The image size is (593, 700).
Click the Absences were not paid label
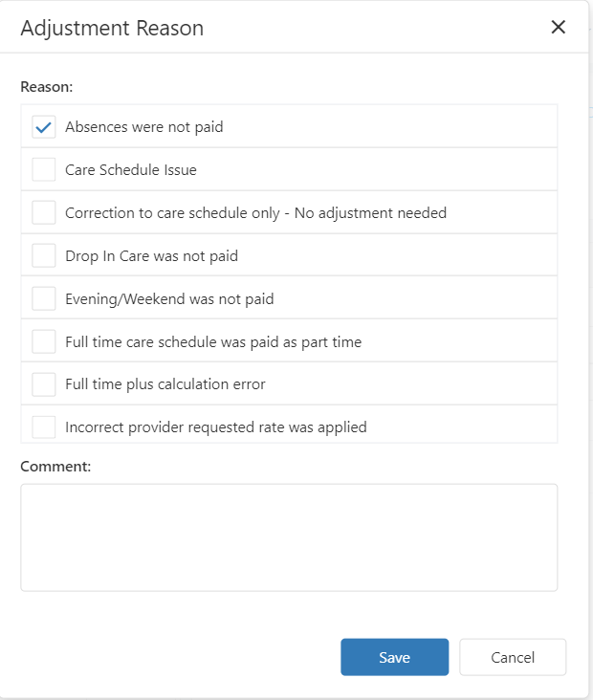[x=144, y=127]
